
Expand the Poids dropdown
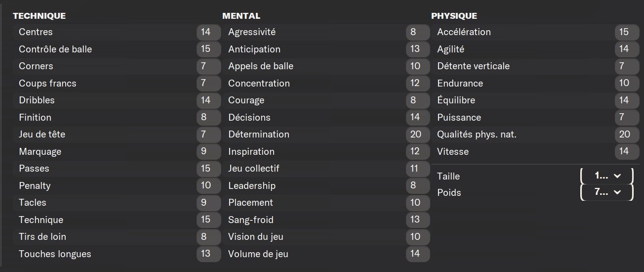[607, 192]
